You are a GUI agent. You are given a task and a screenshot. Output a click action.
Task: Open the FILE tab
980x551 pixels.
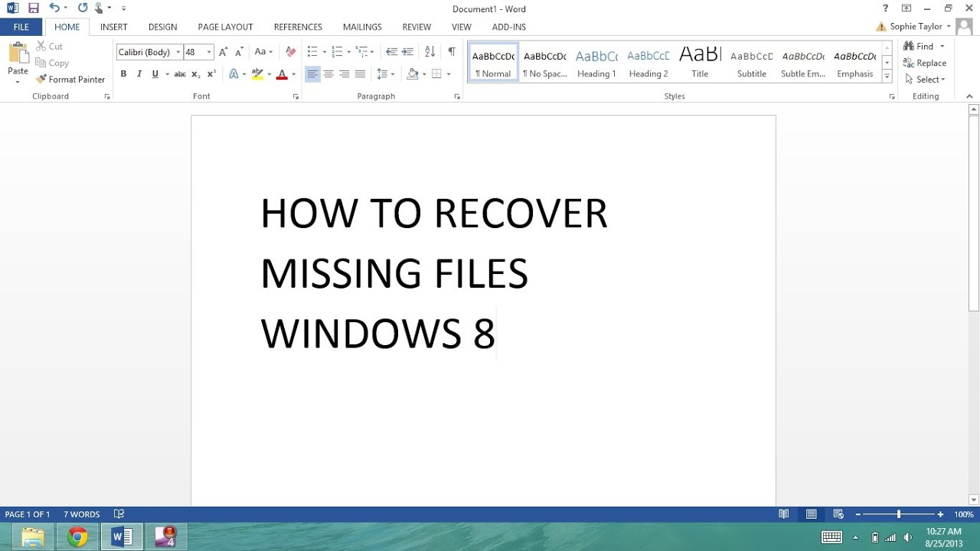click(21, 27)
